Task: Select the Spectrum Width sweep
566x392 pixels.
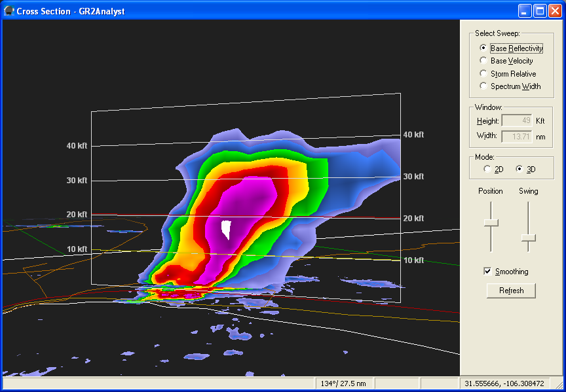Action: point(483,86)
